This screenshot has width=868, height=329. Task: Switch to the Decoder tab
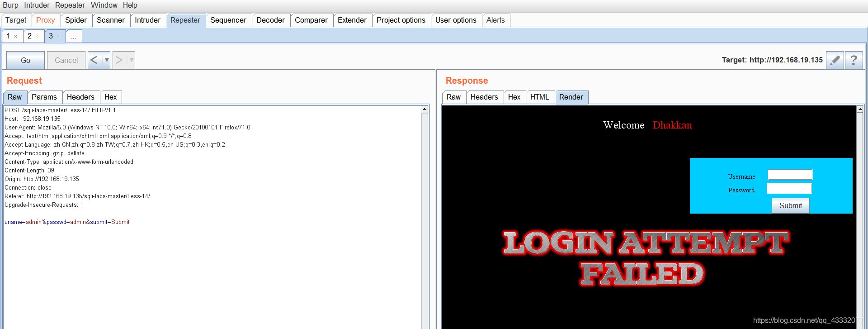pos(271,20)
